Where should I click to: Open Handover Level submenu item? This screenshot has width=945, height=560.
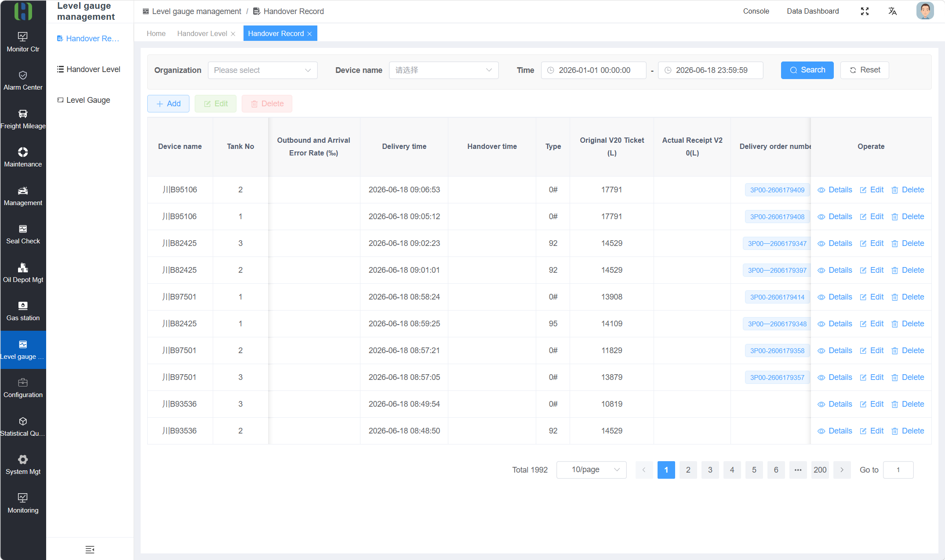[x=89, y=69]
